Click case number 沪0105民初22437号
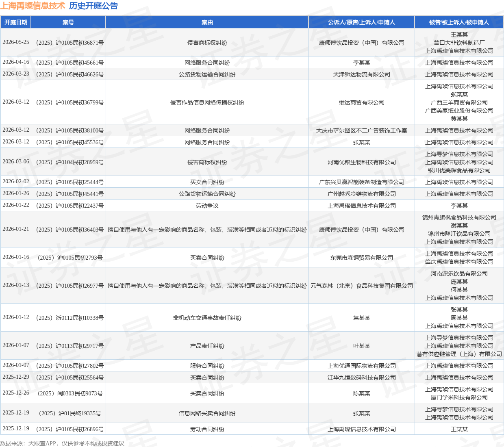The image size is (504, 447). click(68, 206)
